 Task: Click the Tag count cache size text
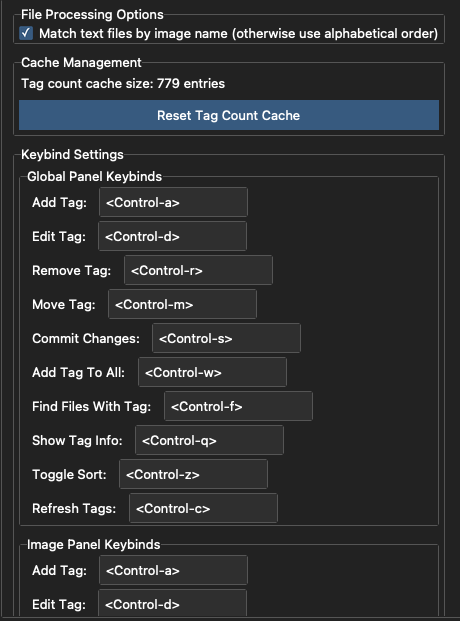[x=123, y=84]
